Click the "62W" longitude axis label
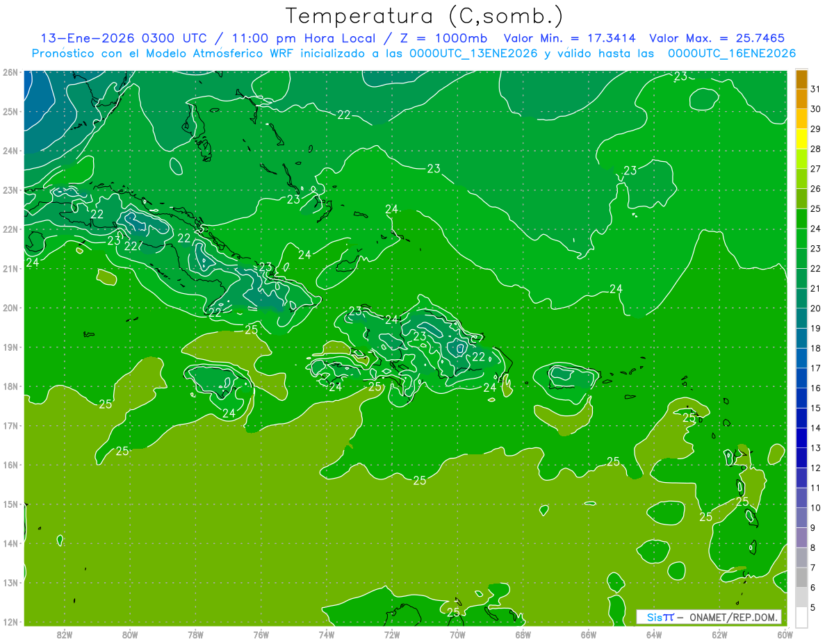Image resolution: width=834 pixels, height=644 pixels. [719, 634]
